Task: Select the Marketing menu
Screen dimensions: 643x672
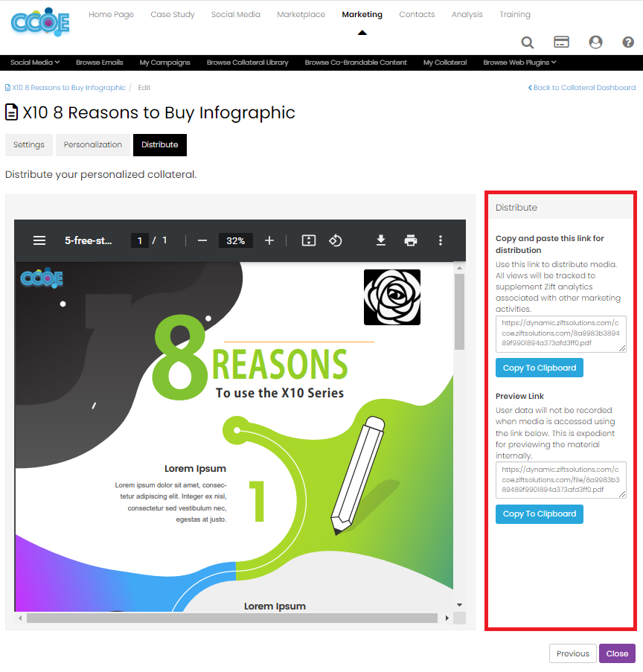Action: point(362,15)
